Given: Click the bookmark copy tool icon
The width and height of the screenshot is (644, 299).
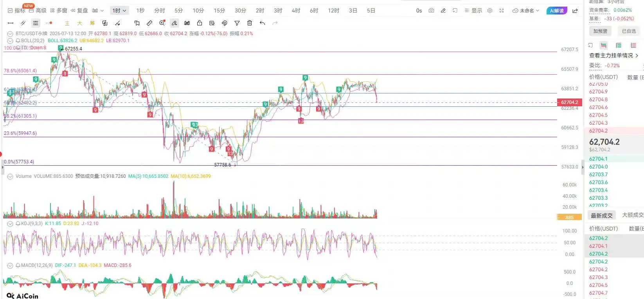Looking at the screenshot, I should pyautogui.click(x=137, y=23).
